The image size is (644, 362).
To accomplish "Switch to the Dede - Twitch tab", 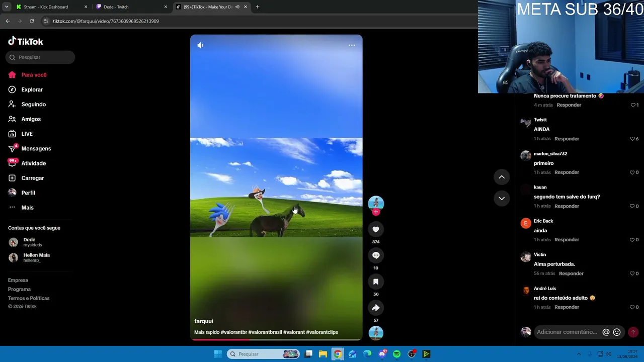I will pos(131,7).
